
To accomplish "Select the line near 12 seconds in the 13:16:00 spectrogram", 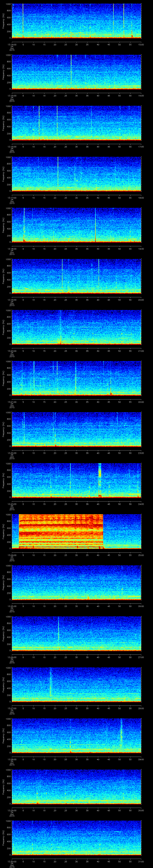I will click(x=39, y=121).
